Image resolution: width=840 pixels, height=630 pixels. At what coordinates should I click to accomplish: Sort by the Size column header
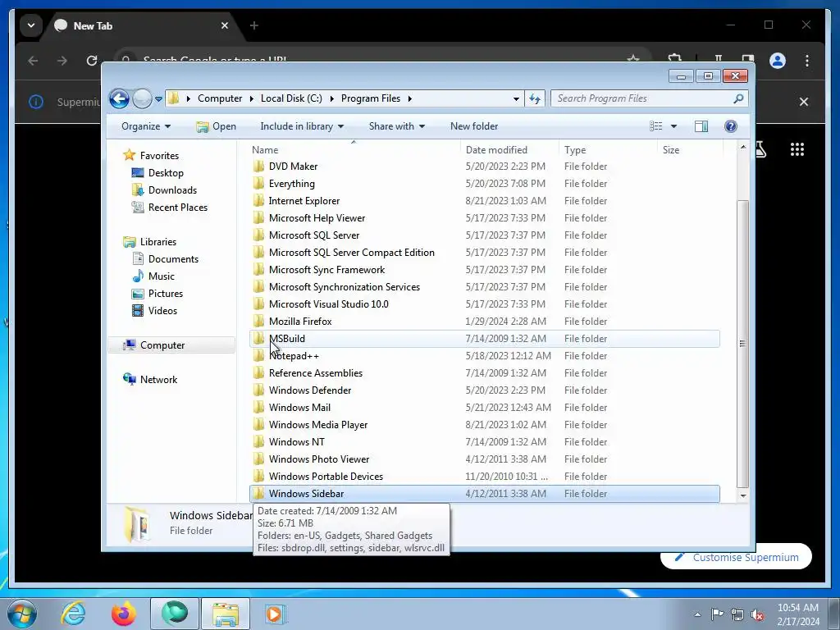click(x=690, y=150)
